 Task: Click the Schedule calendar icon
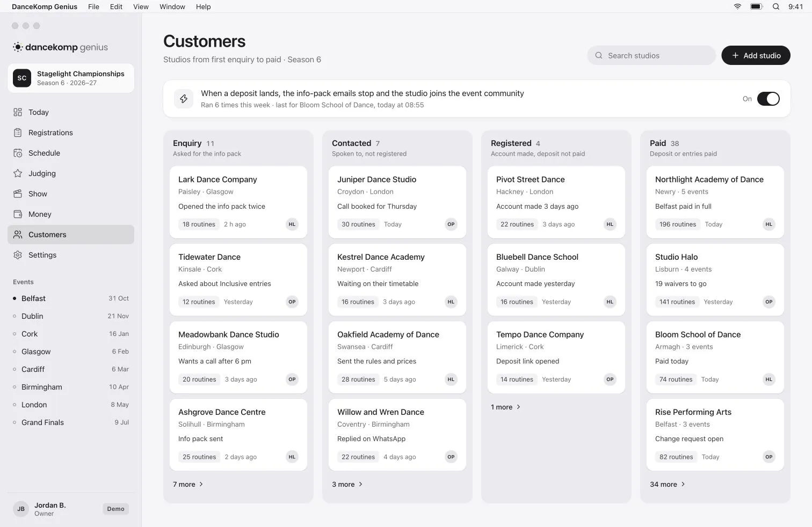18,153
